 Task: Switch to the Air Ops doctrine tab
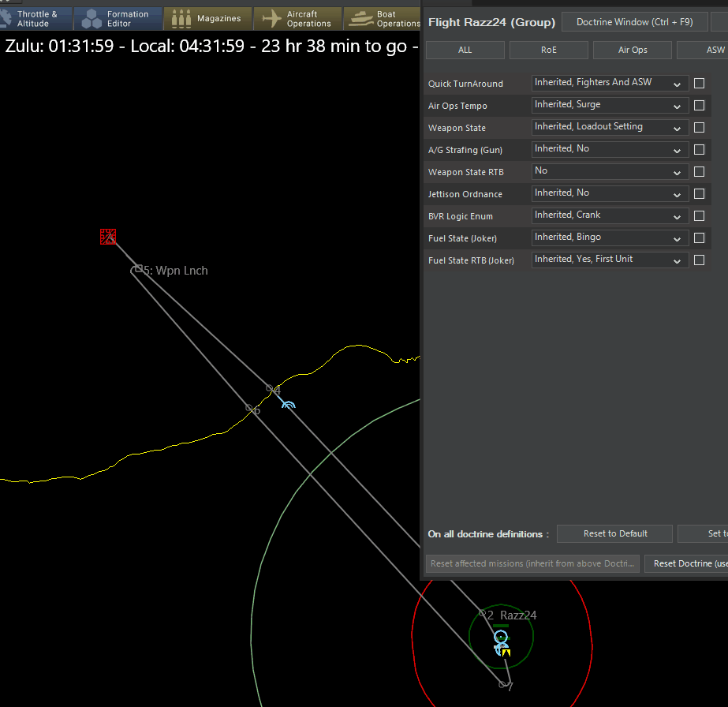click(x=633, y=50)
